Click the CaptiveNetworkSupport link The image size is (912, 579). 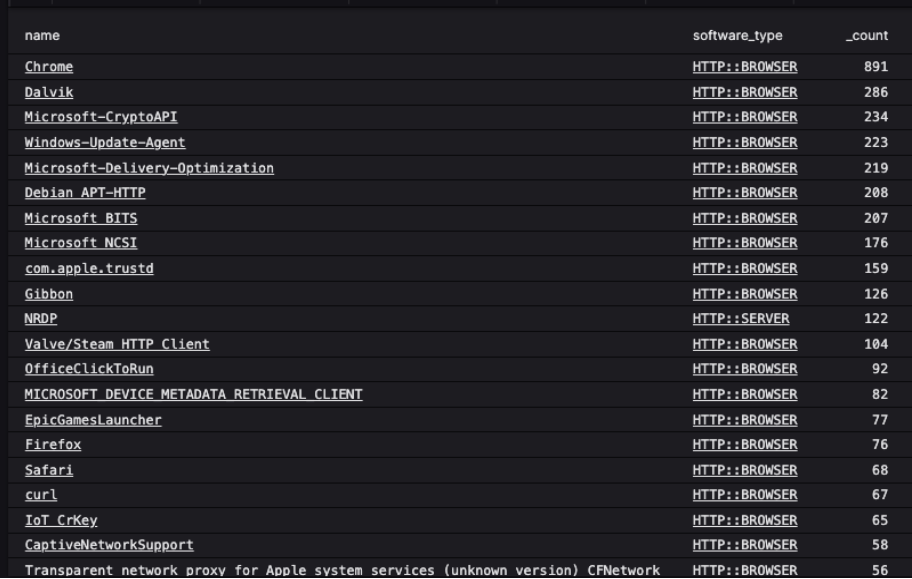pos(109,546)
